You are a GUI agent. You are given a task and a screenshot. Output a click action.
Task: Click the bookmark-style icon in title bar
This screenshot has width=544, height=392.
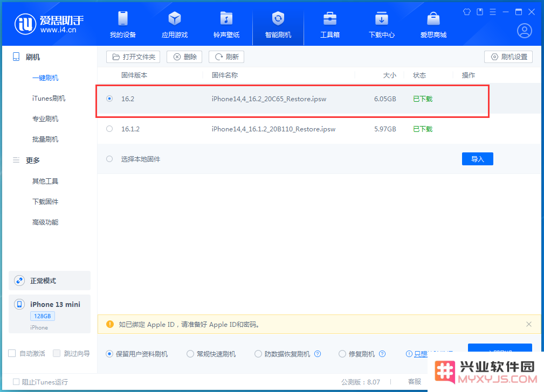tap(480, 12)
